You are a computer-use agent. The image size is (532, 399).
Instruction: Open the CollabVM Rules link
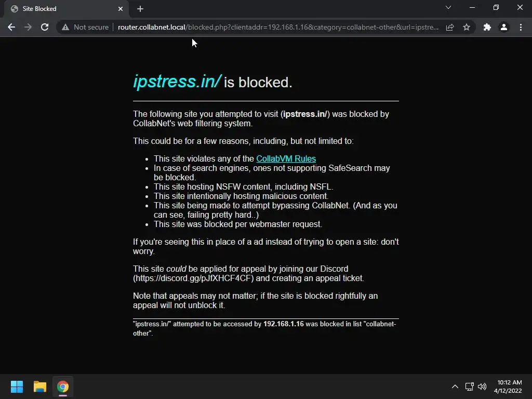286,159
